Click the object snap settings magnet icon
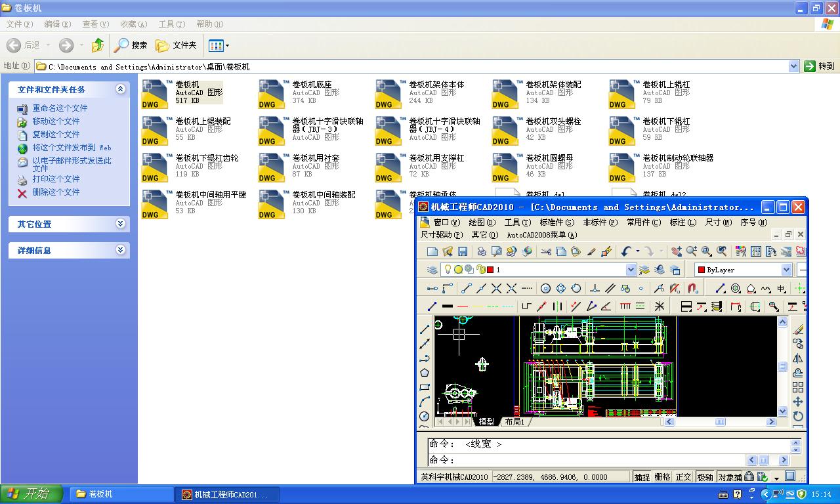Screen dimensions: 840x504 click(x=692, y=288)
